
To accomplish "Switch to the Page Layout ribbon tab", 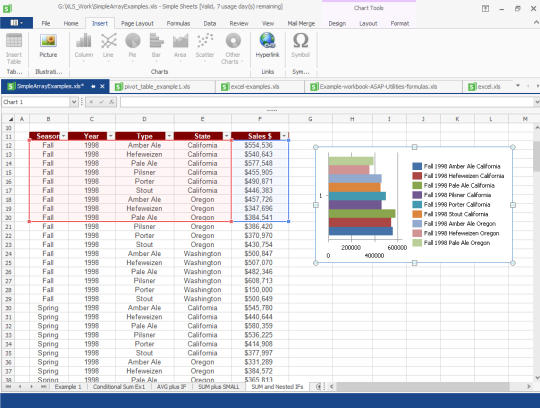I will pyautogui.click(x=137, y=23).
